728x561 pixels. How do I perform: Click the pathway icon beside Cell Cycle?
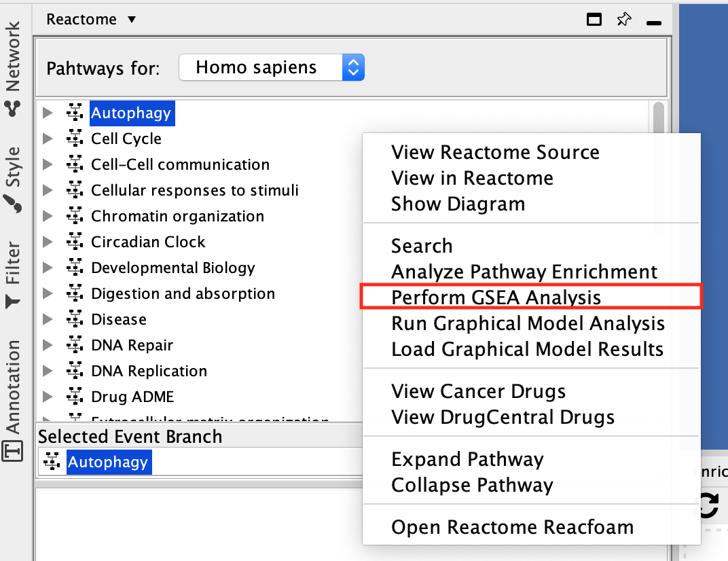pos(75,139)
